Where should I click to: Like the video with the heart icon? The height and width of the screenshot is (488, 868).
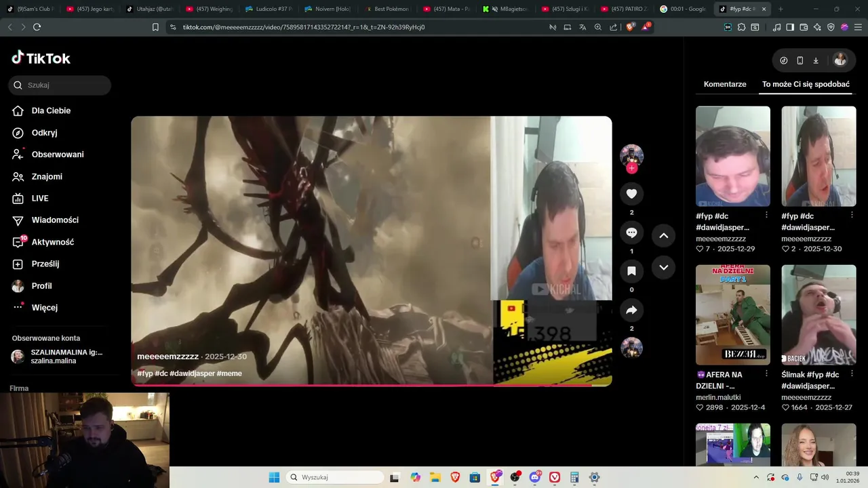coord(631,194)
